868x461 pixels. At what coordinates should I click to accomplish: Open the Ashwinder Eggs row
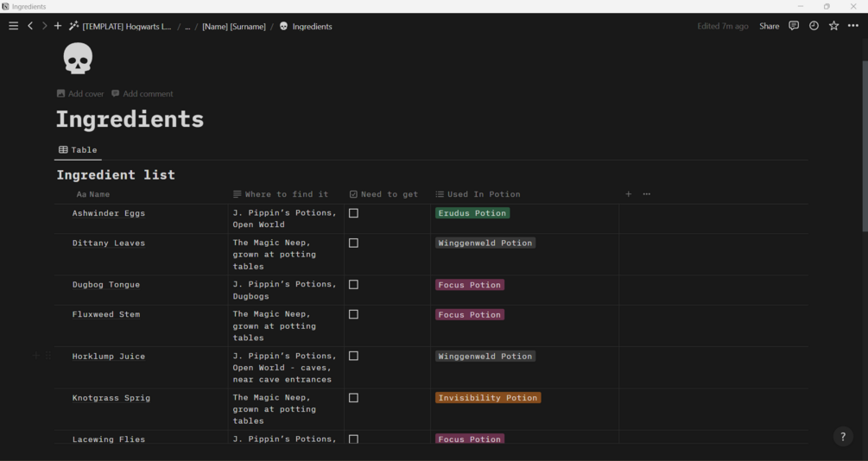click(x=109, y=213)
